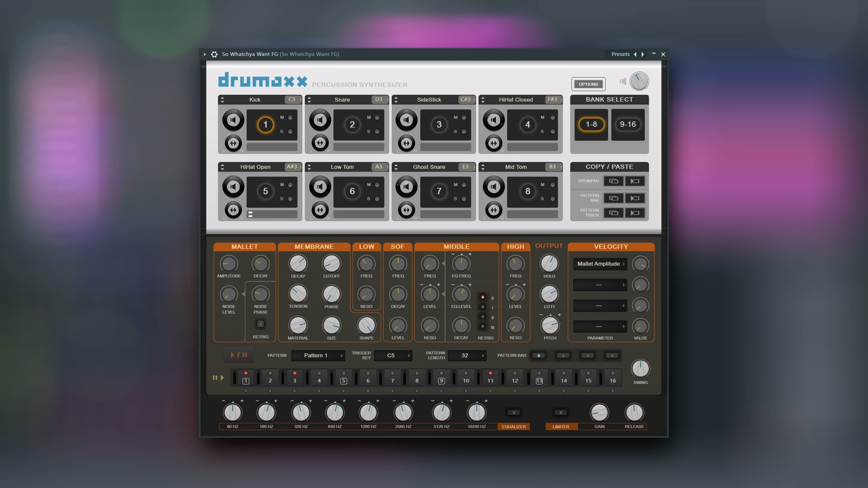Select bank 1-8
Image resolution: width=868 pixels, height=488 pixels.
pos(591,124)
